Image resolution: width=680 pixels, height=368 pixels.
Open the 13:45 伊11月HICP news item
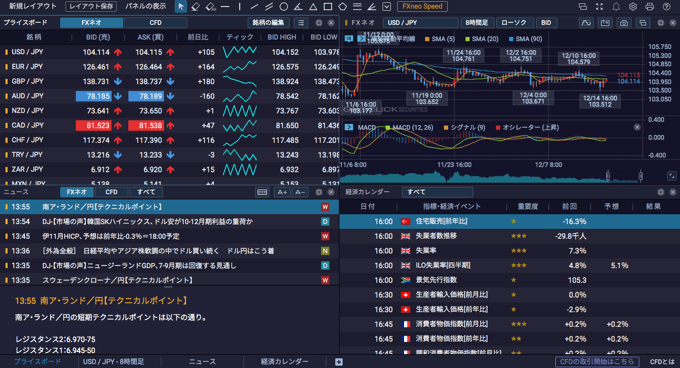tap(169, 236)
